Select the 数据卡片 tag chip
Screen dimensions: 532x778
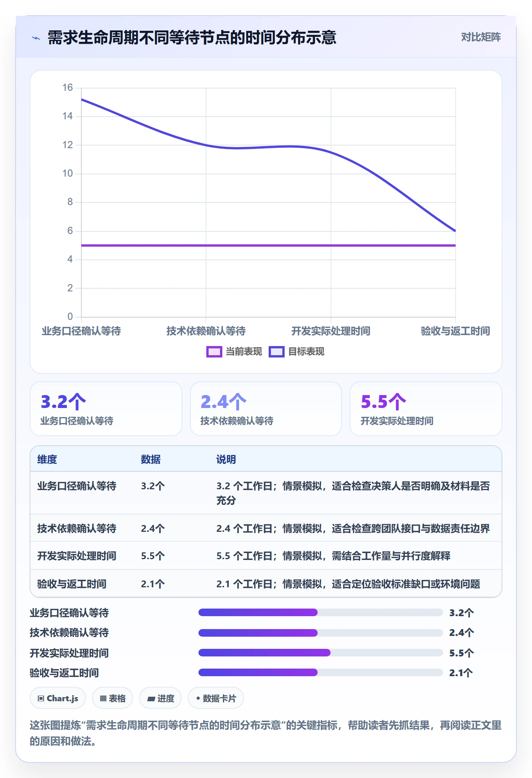(x=216, y=698)
